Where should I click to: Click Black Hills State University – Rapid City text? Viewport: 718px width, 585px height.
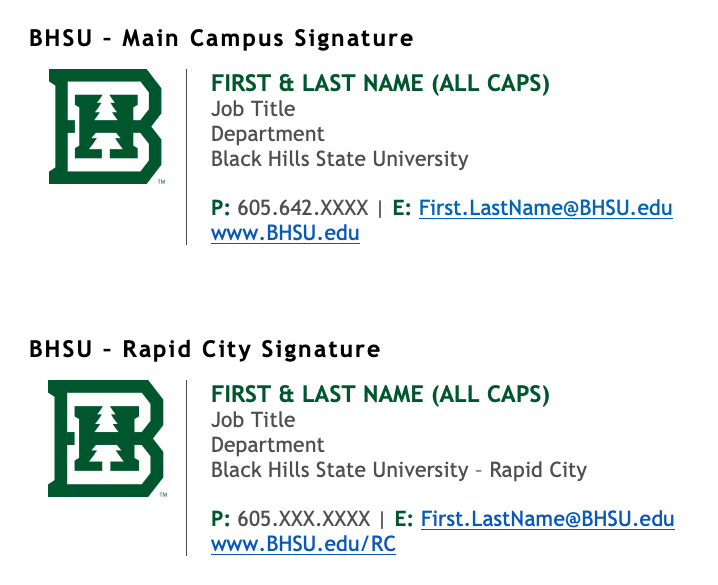[x=399, y=471]
